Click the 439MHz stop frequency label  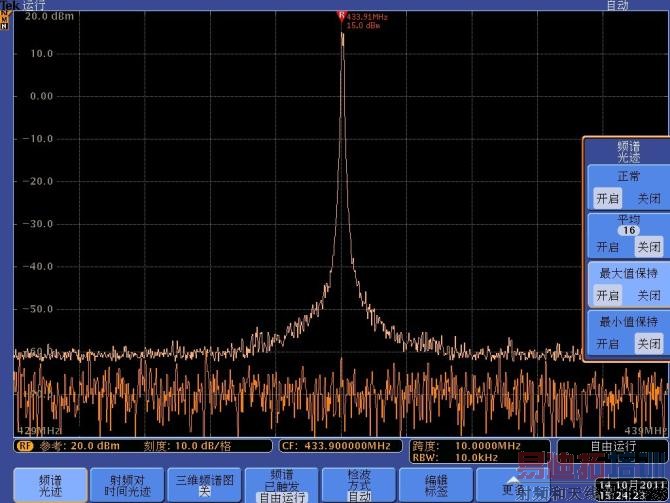tap(645, 430)
